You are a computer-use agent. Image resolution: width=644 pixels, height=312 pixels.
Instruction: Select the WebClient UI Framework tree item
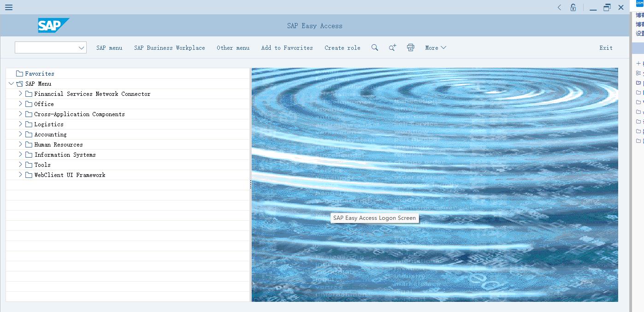coord(70,175)
